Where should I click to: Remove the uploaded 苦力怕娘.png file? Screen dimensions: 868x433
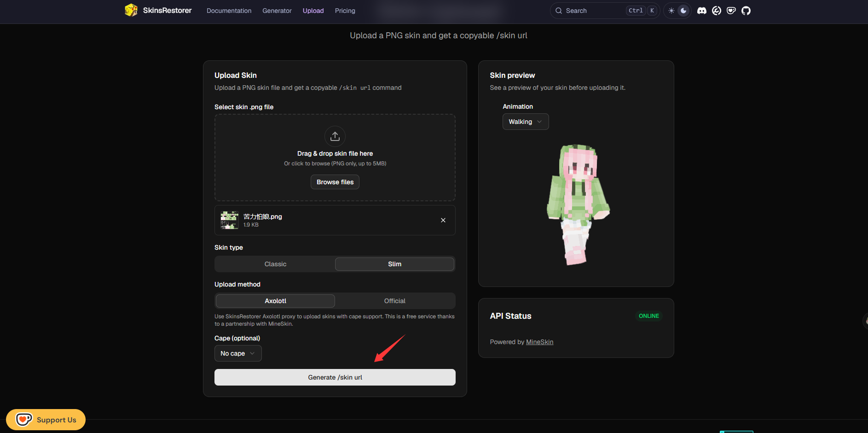(443, 220)
